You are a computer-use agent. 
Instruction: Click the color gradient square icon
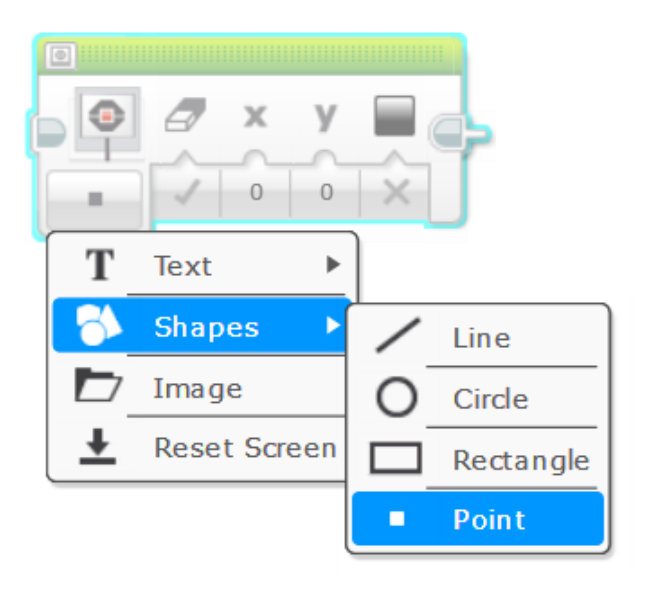394,116
